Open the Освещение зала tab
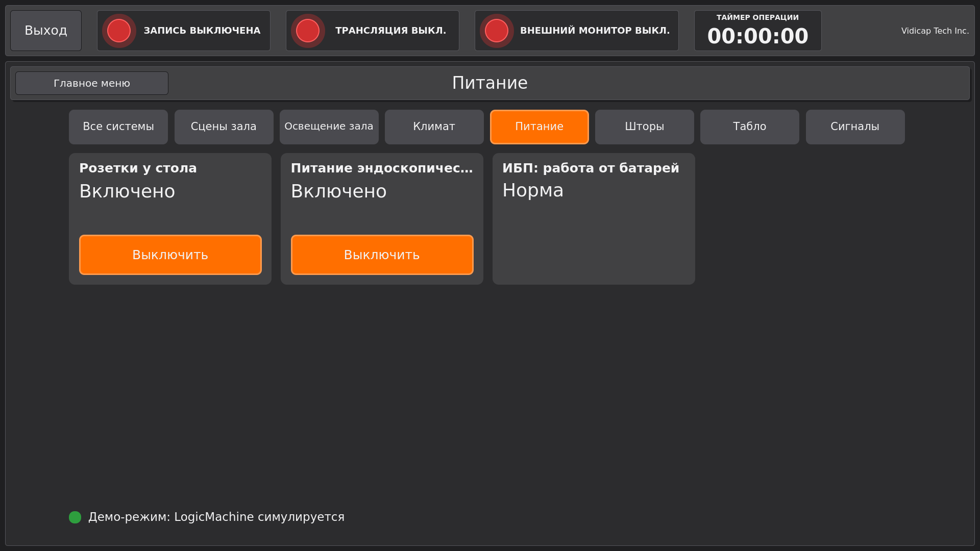The height and width of the screenshot is (551, 980). tap(329, 127)
